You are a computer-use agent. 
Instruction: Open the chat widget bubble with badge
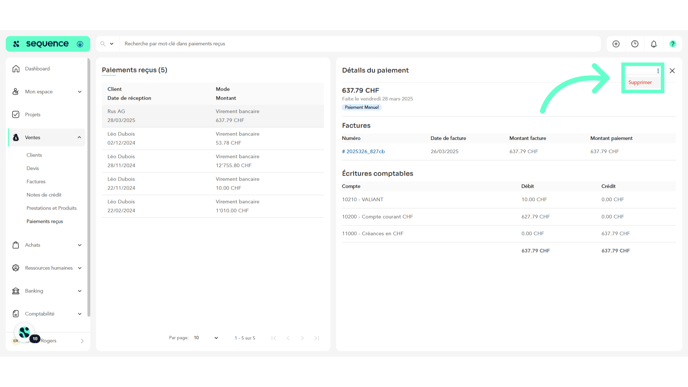25,333
